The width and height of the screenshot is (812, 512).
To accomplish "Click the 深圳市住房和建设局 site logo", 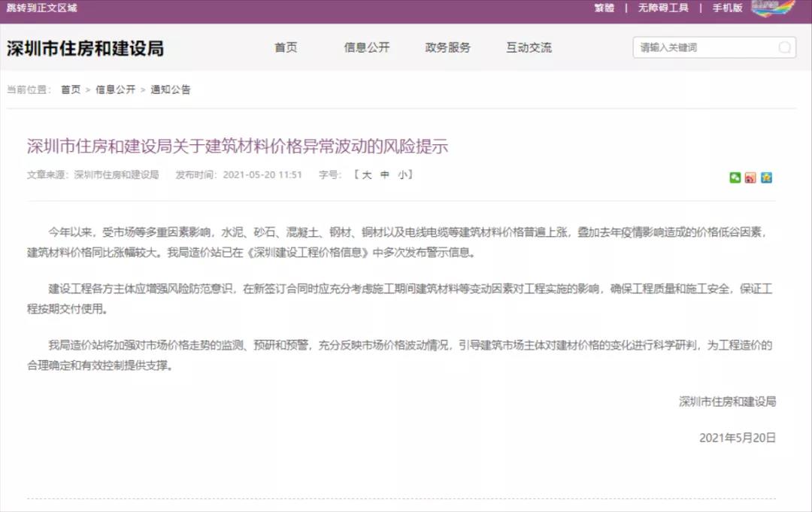I will pyautogui.click(x=85, y=49).
